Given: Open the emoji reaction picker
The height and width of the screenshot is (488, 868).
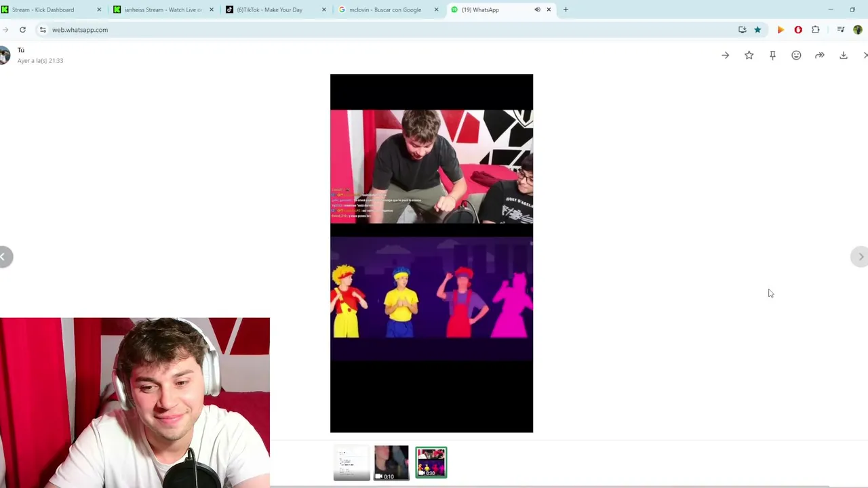Looking at the screenshot, I should [796, 55].
